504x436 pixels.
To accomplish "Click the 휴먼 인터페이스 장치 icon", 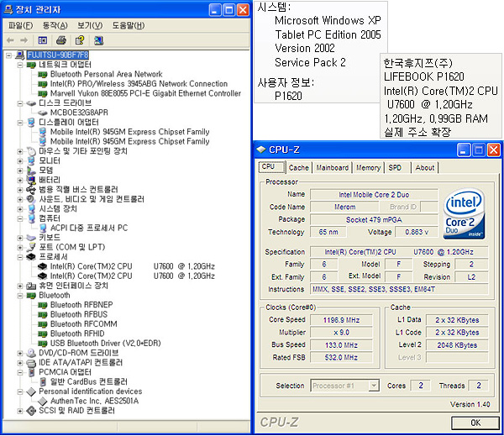I will click(31, 286).
